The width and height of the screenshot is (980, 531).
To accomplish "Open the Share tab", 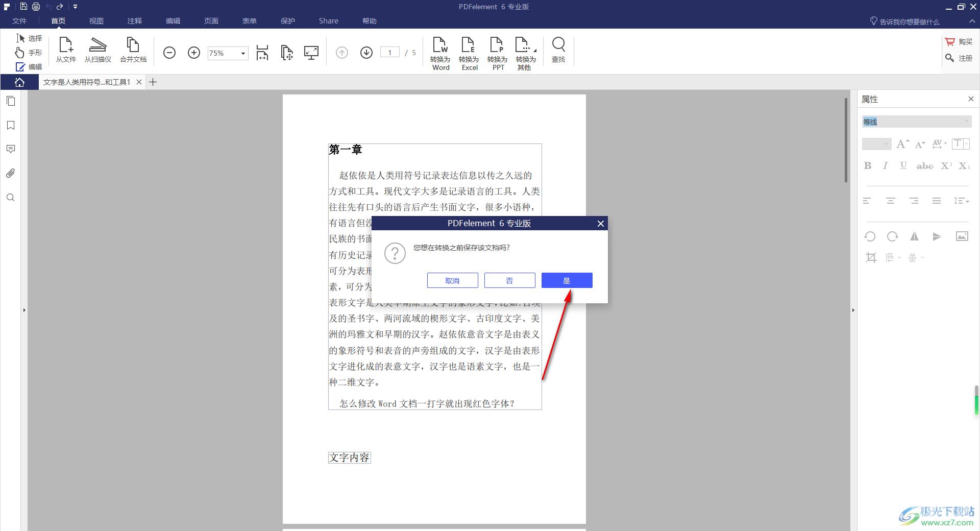I will 328,21.
